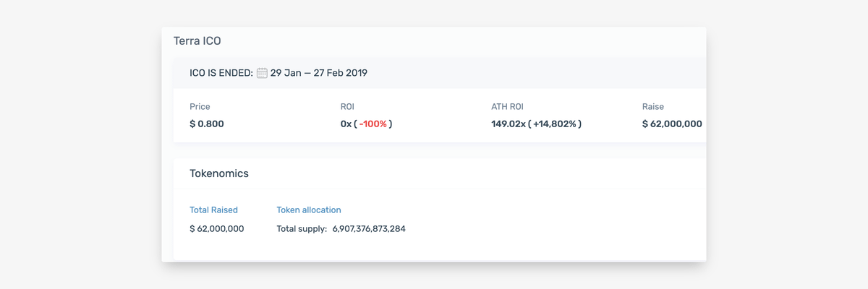868x289 pixels.
Task: Select the 0x ROI multiplier
Action: [346, 124]
